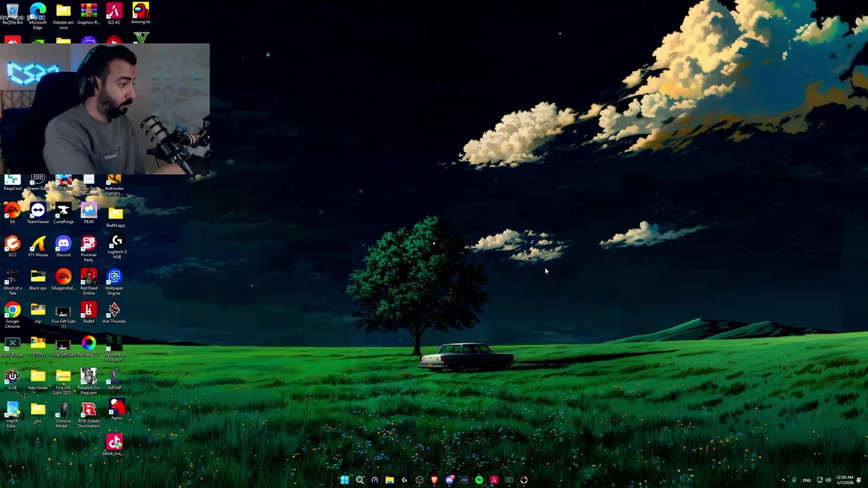Open Logitech G HUB from the taskbar
The height and width of the screenshot is (488, 868).
[404, 480]
